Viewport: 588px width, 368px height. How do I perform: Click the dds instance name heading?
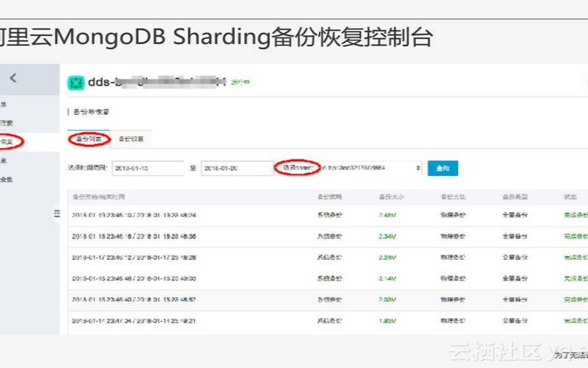pyautogui.click(x=157, y=82)
